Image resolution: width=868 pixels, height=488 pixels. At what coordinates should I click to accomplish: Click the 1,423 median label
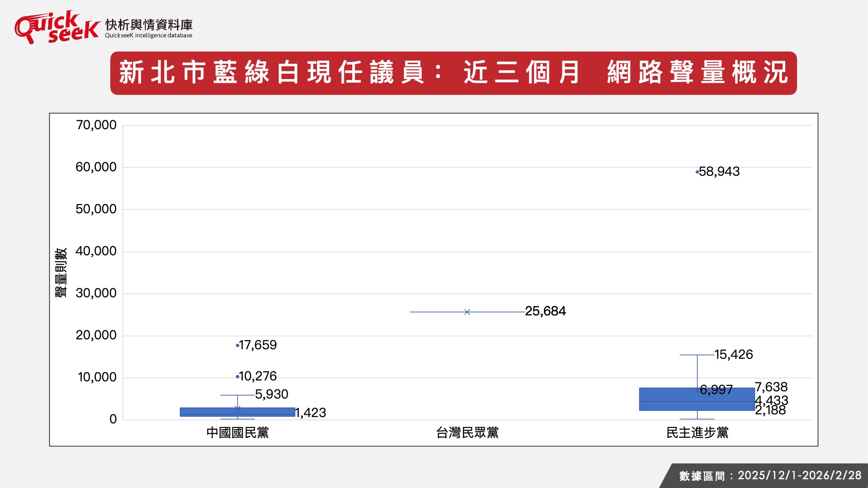click(311, 413)
